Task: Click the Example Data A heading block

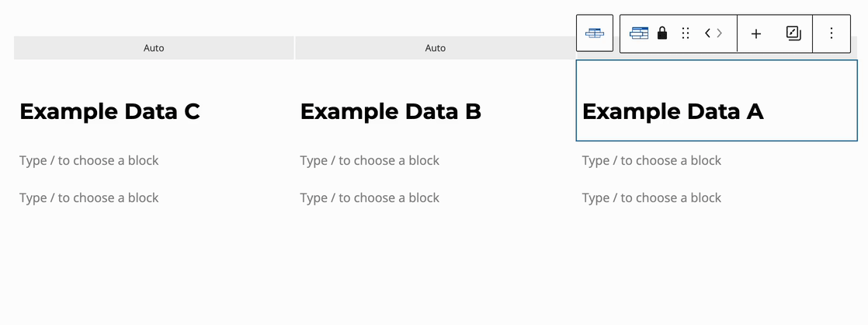Action: coord(672,112)
